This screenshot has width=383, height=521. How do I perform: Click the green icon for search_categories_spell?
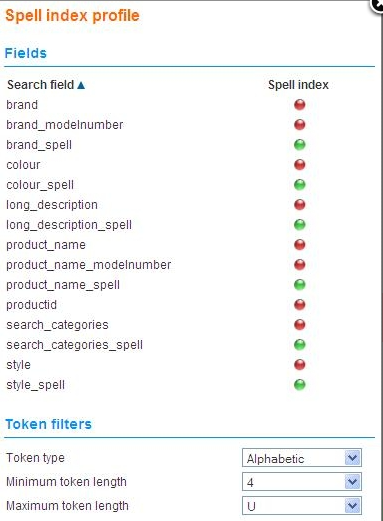(x=299, y=345)
